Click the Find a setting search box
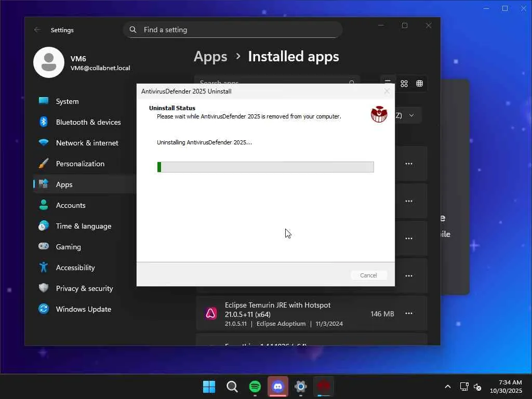532x399 pixels. (233, 30)
